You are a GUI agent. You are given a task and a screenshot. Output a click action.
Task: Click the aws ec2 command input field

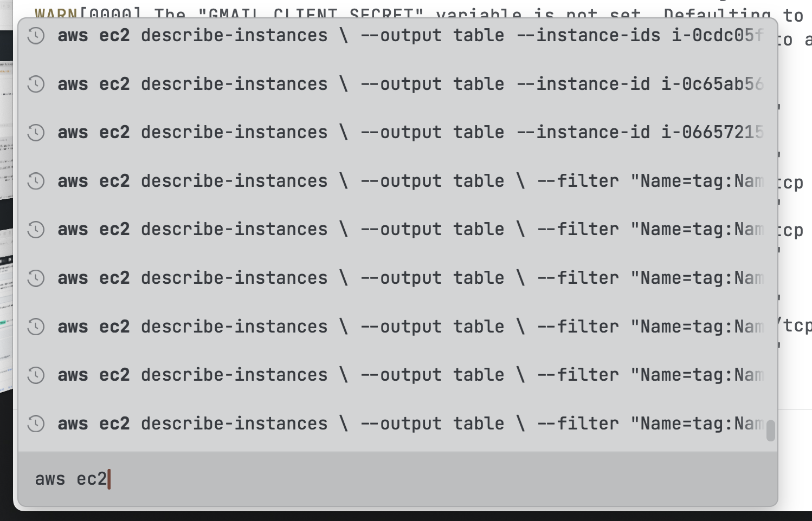(x=217, y=479)
